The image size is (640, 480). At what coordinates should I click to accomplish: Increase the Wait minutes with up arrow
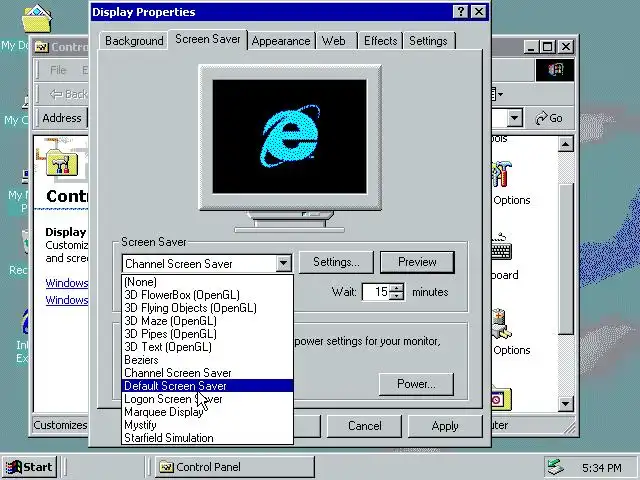(x=396, y=288)
